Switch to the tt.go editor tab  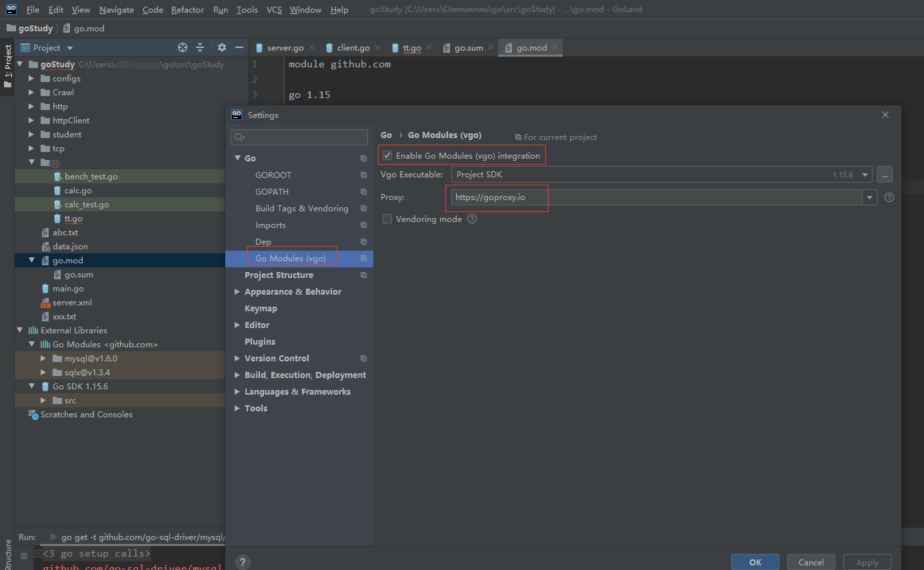(x=411, y=48)
